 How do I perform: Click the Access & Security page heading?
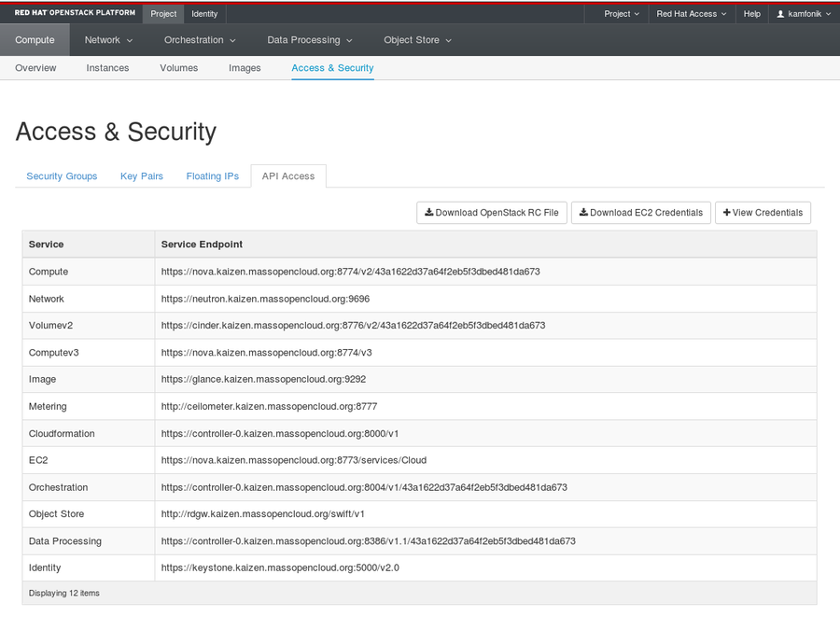[x=117, y=132]
